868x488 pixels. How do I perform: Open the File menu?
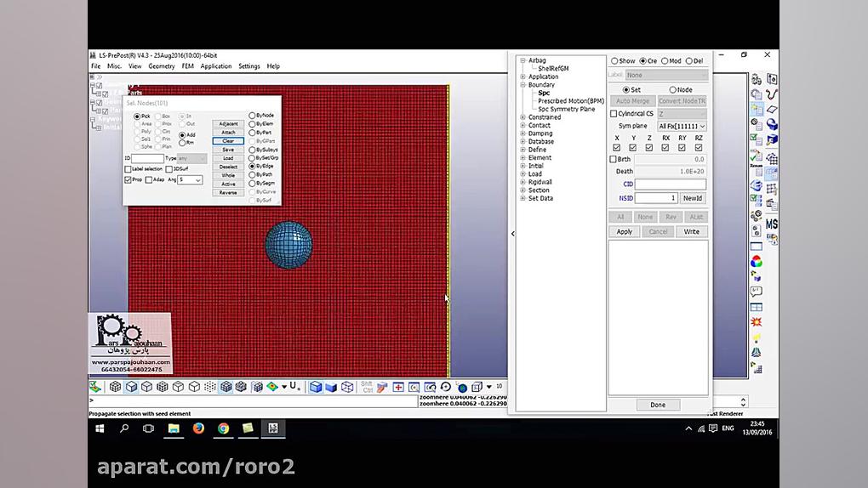96,66
